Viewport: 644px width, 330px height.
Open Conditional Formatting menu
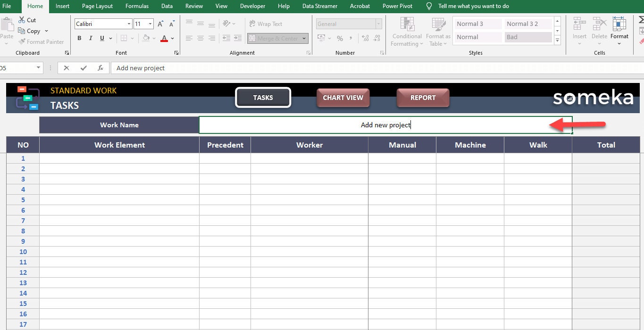407,32
